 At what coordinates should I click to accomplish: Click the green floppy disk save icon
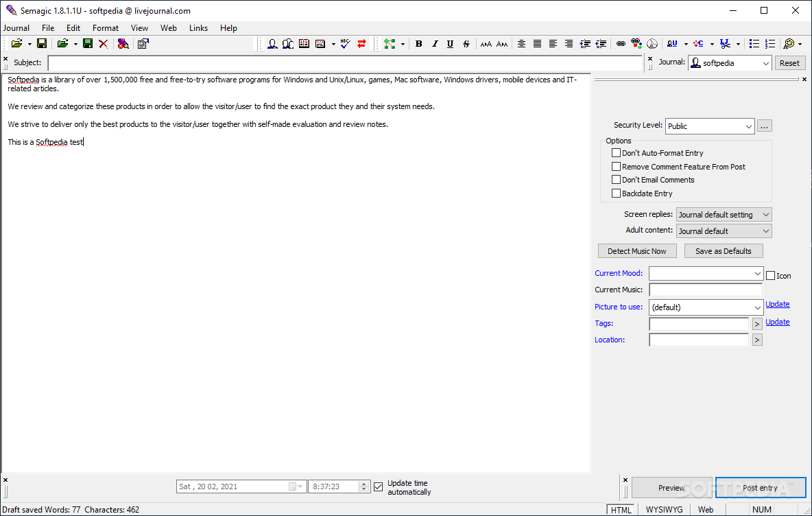(88, 43)
